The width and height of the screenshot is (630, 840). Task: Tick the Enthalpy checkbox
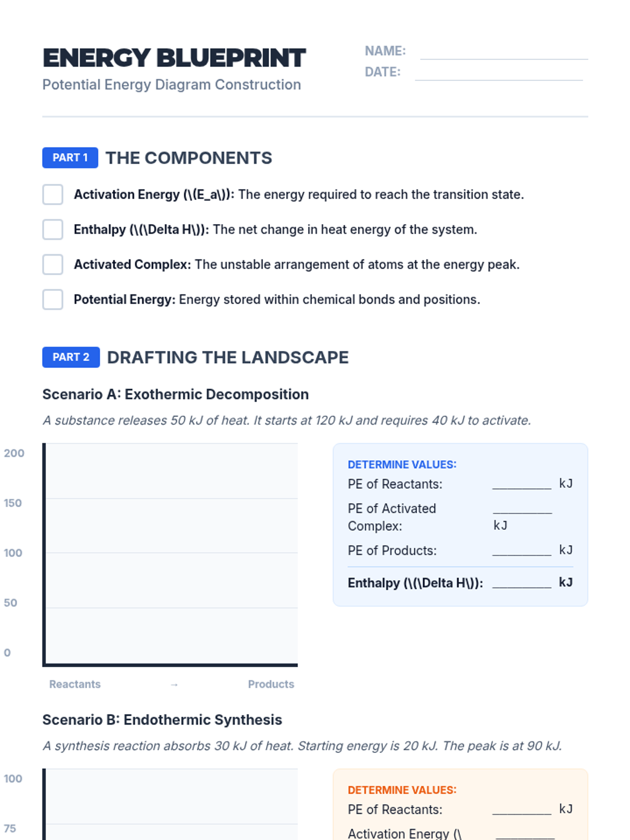pos(52,229)
